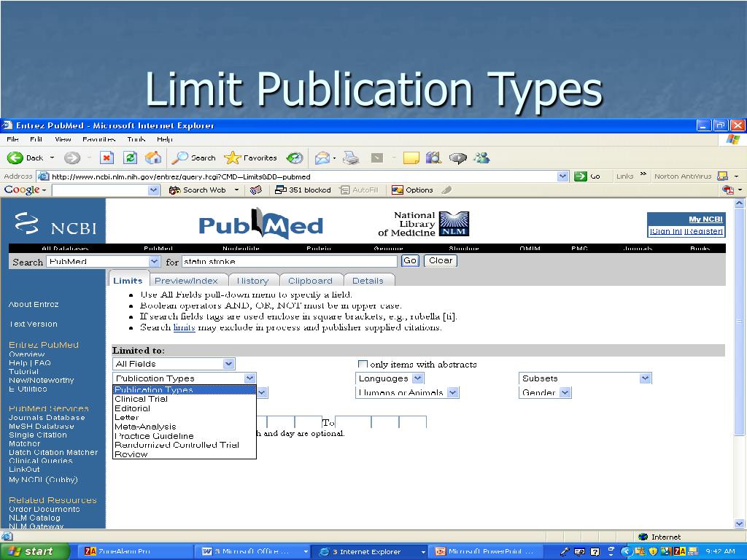This screenshot has height=560, width=747.
Task: Open the Publication Types dropdown arrow
Action: (x=250, y=378)
